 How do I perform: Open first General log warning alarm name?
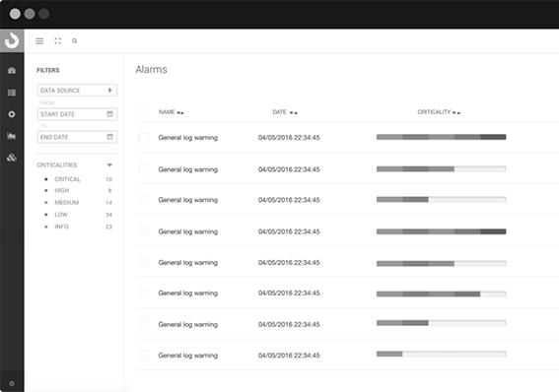pos(188,138)
